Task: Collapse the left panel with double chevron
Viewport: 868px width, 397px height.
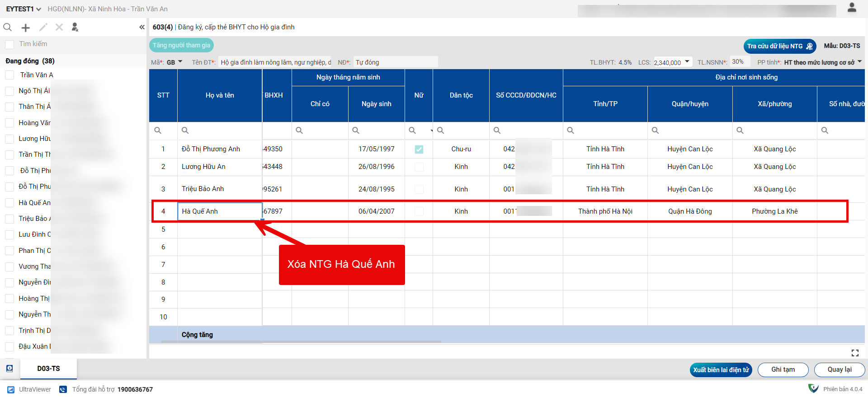Action: (x=142, y=27)
